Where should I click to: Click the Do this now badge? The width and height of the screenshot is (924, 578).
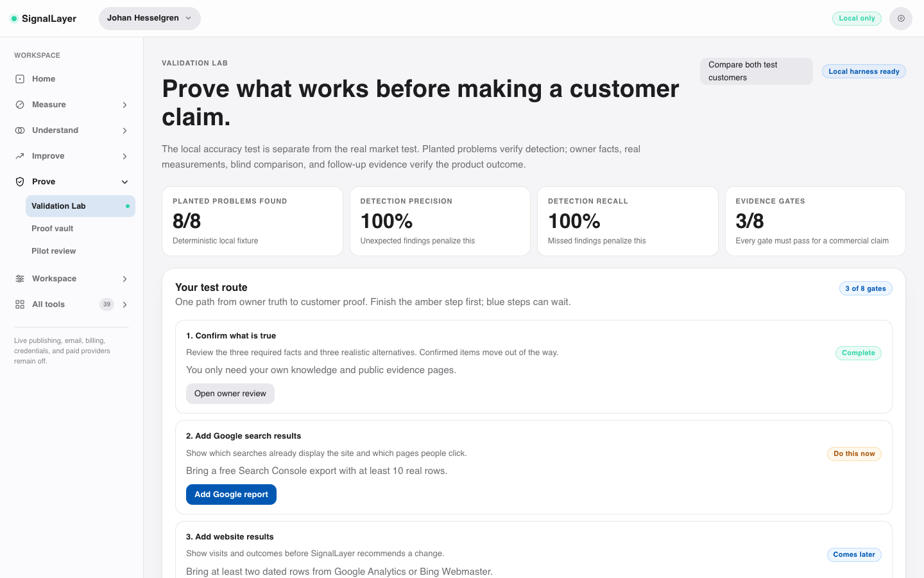coord(854,454)
